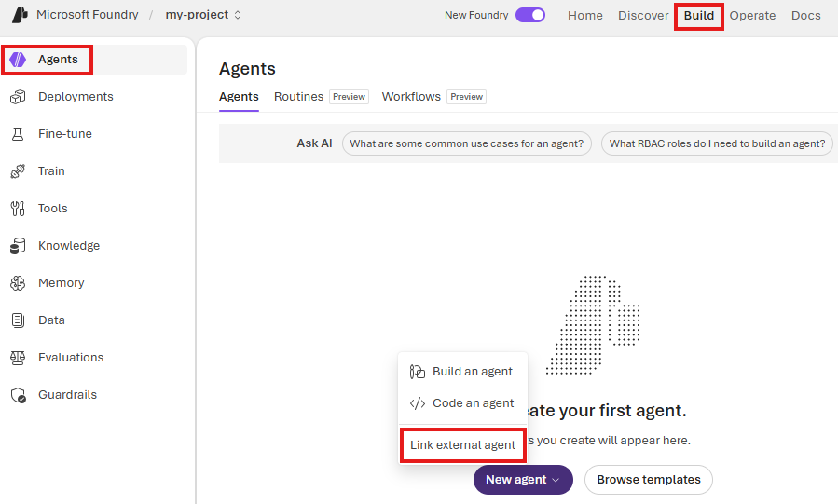Open Tools via the wrench icon

click(x=18, y=209)
